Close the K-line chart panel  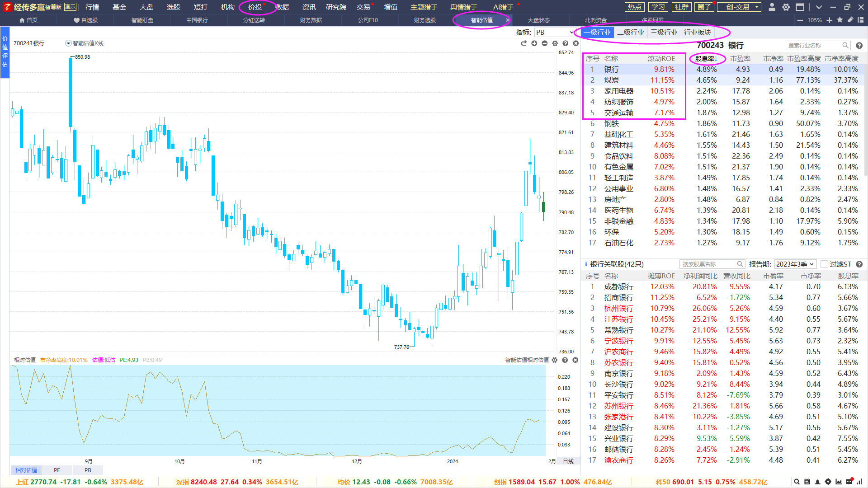click(576, 43)
